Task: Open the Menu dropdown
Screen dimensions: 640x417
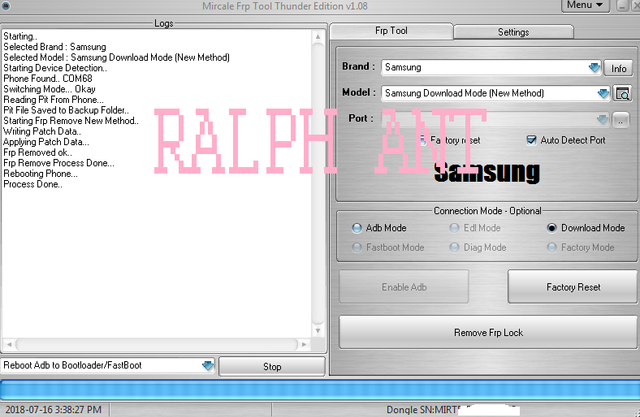Action: click(585, 5)
